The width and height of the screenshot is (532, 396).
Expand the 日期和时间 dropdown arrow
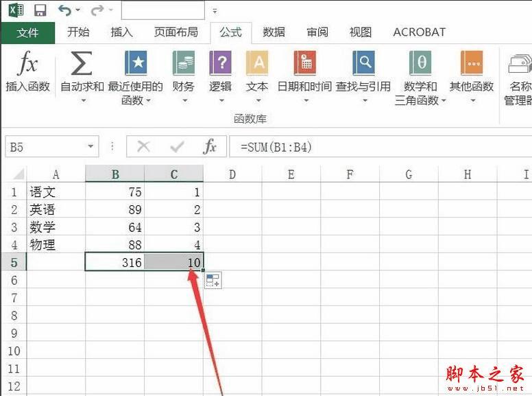tap(306, 100)
